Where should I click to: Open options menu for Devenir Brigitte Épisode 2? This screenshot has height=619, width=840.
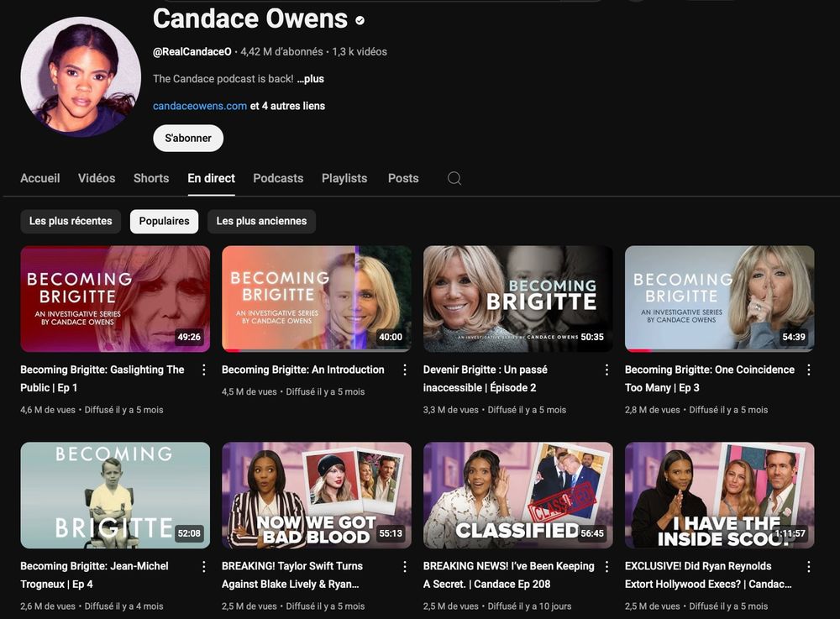click(x=606, y=370)
